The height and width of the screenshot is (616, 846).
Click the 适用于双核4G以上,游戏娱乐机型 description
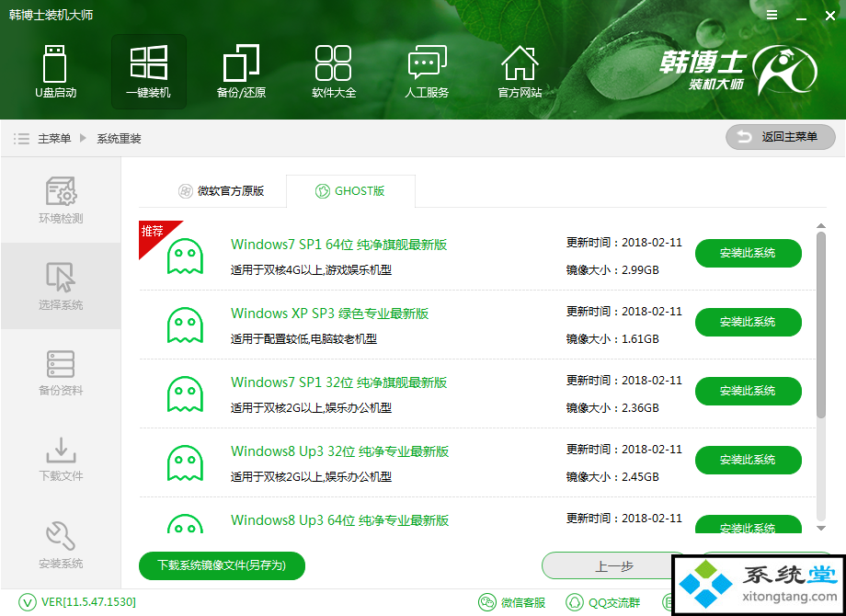312,269
